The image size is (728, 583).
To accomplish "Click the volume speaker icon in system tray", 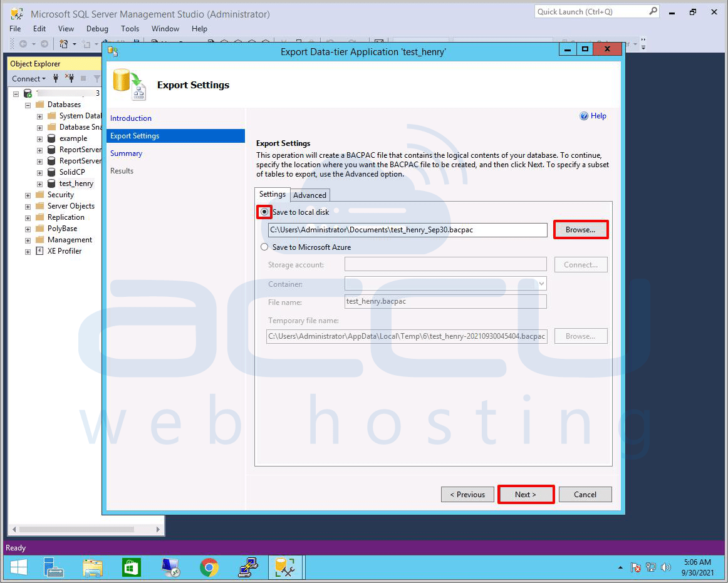I will [x=666, y=567].
